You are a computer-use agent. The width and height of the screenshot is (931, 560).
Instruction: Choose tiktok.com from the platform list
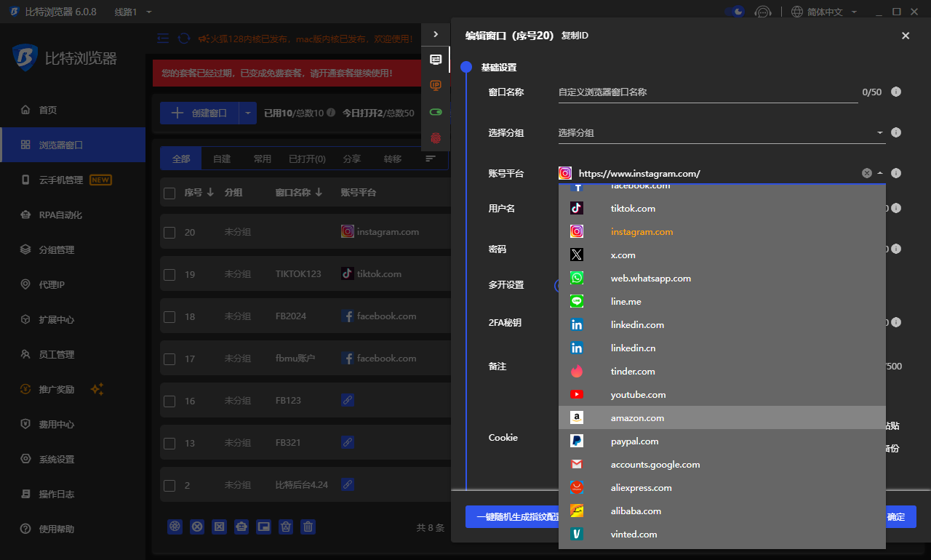[722, 209]
